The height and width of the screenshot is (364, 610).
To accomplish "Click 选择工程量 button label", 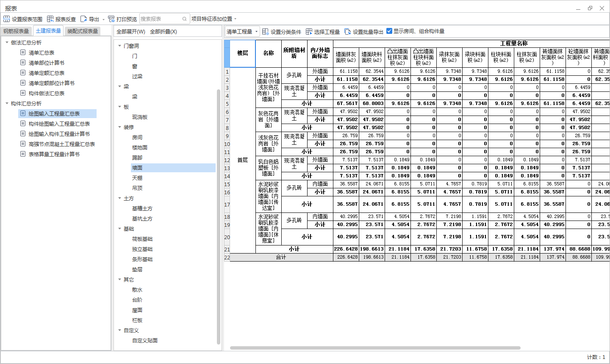I will pyautogui.click(x=327, y=32).
